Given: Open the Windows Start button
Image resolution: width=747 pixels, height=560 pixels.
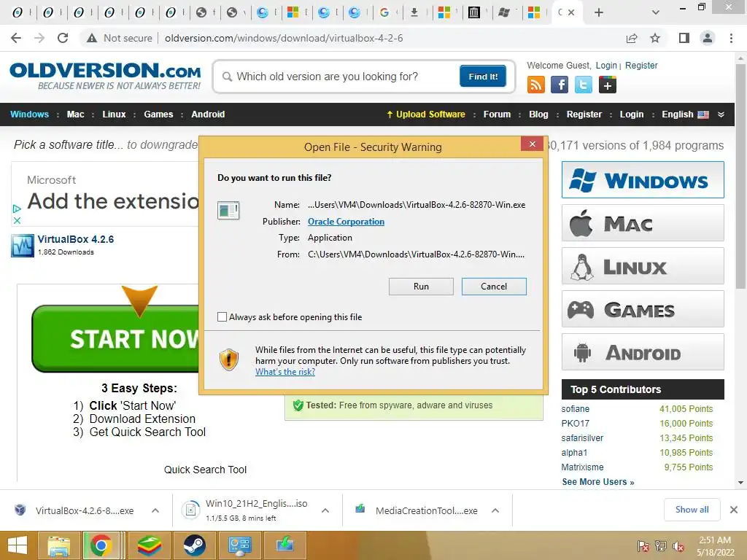Looking at the screenshot, I should tap(18, 545).
